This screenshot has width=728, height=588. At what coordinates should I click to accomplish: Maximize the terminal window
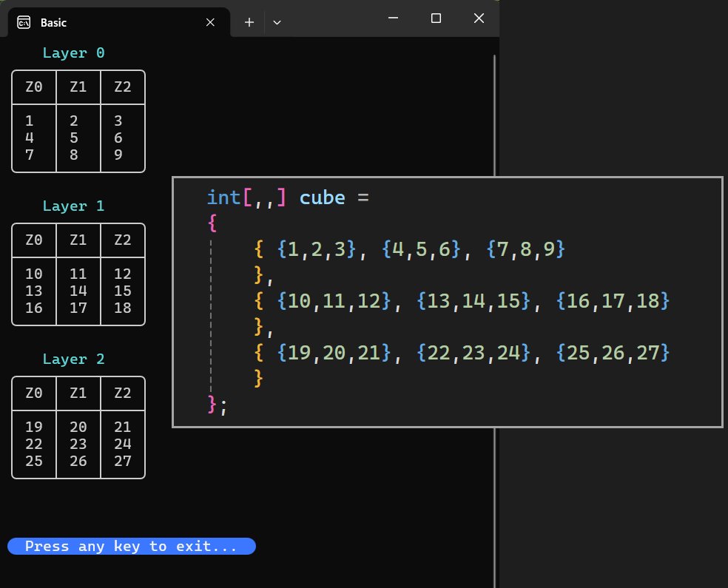(436, 18)
